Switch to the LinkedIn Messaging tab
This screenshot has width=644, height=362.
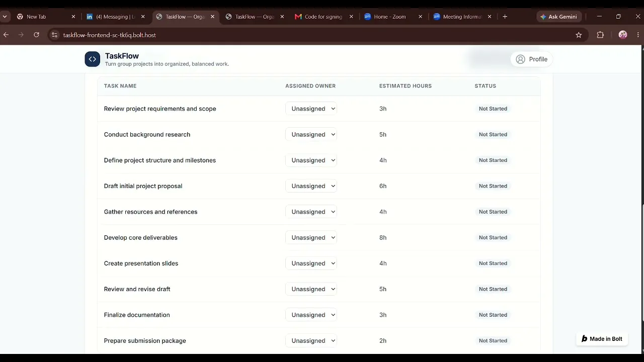tap(115, 17)
